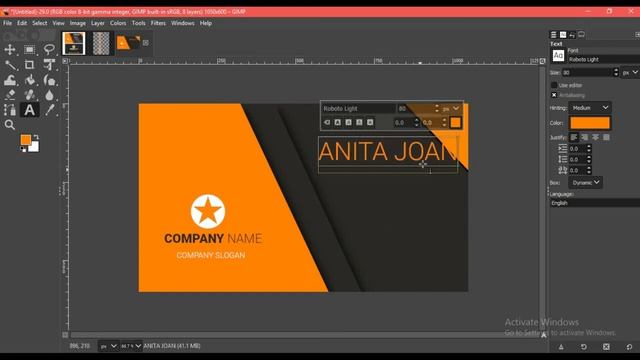
Task: Open size unit px dropdown in Text options
Action: coord(630,72)
